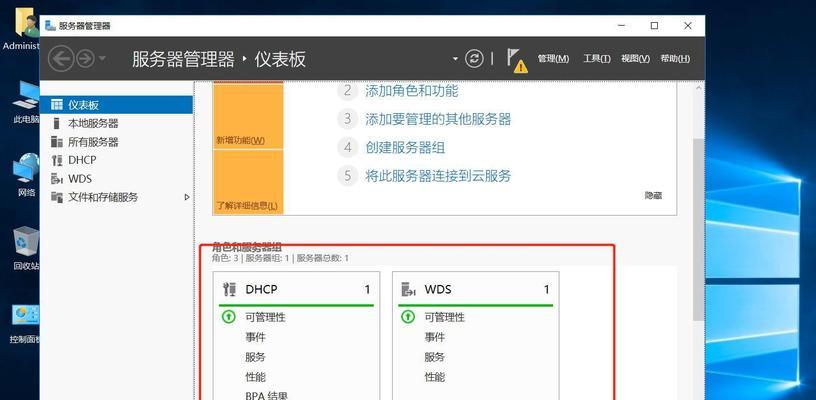Click step number 3 circle
The height and width of the screenshot is (400, 816).
[348, 119]
